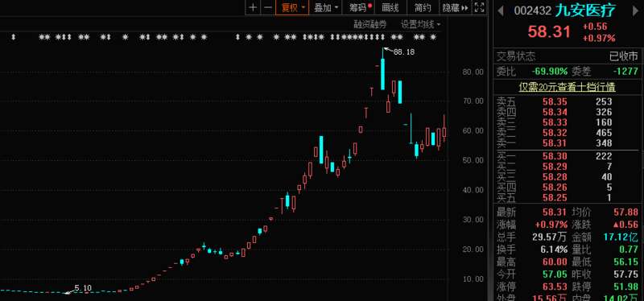Toggle 画线 drawing tools
The height and width of the screenshot is (301, 644).
click(x=390, y=7)
